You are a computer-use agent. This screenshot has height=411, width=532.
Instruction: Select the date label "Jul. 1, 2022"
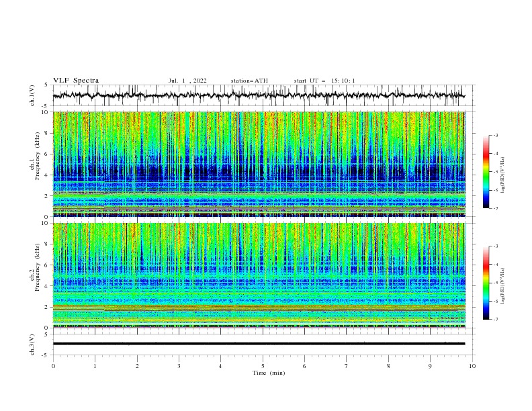click(x=187, y=81)
